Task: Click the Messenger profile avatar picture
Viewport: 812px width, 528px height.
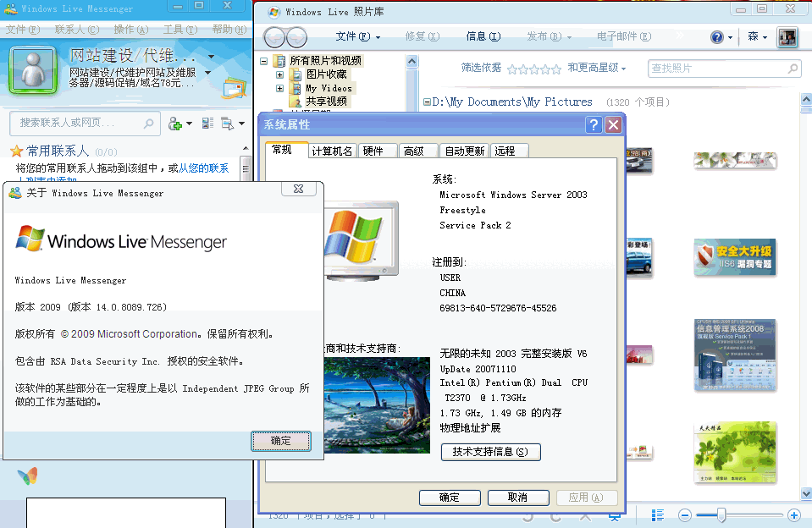Action: (33, 69)
